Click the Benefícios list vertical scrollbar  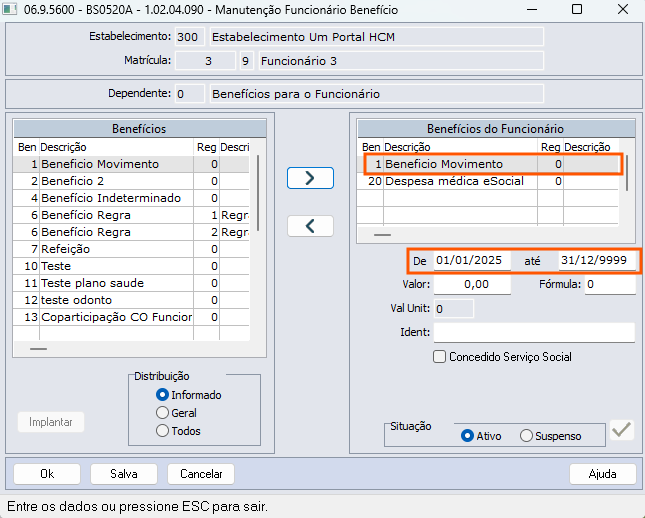(258, 193)
